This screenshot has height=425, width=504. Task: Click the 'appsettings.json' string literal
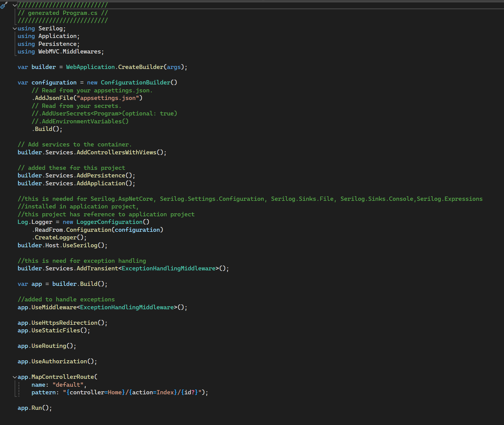tap(108, 98)
